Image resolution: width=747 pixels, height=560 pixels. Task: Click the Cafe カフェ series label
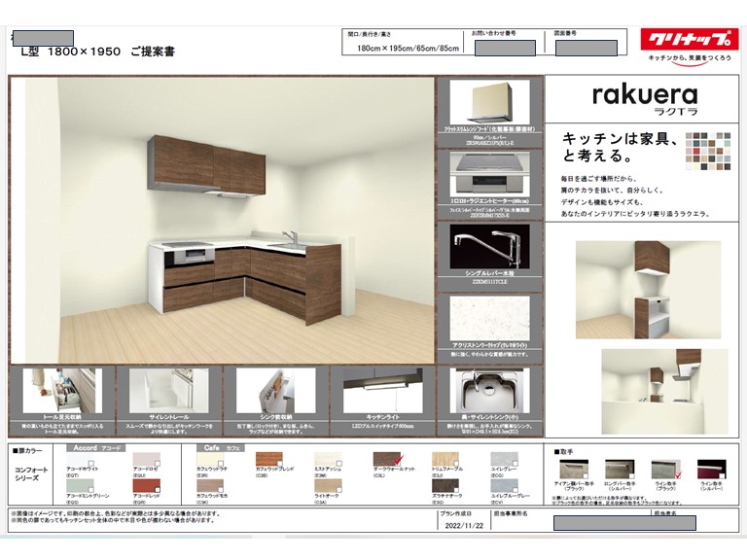pos(221,448)
